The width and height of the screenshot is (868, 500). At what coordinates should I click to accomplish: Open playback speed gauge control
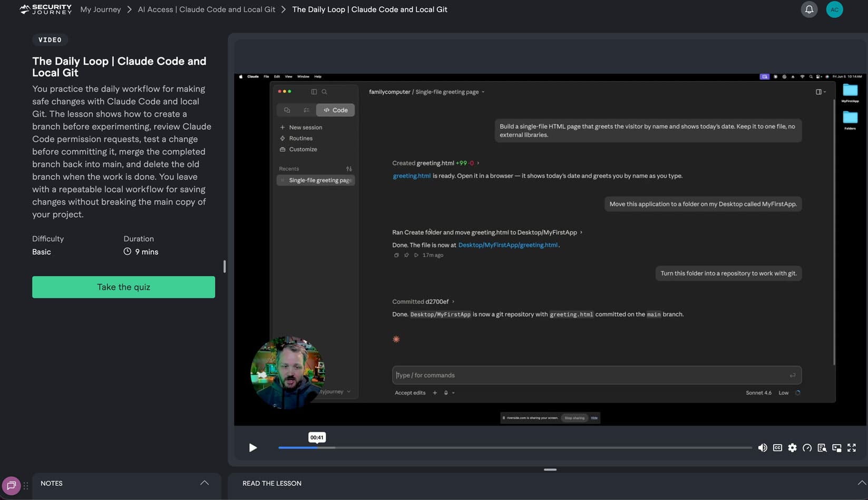point(807,448)
